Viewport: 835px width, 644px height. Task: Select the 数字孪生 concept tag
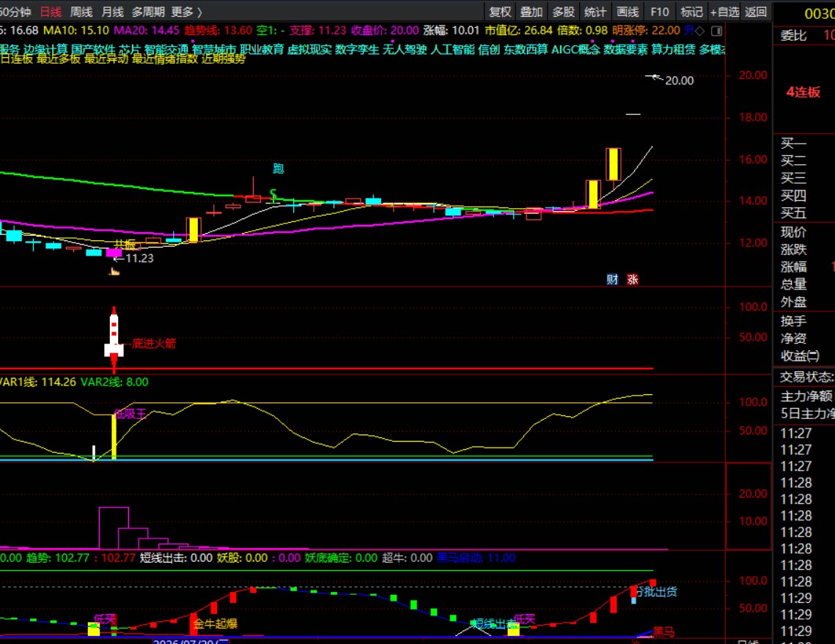click(357, 50)
